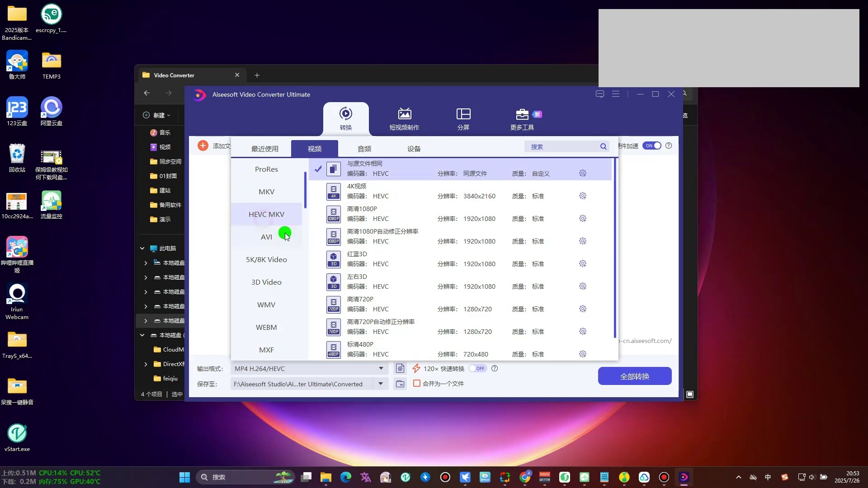Toggle the 120× 快速转换 OFF switch
868x488 pixels.
point(477,369)
